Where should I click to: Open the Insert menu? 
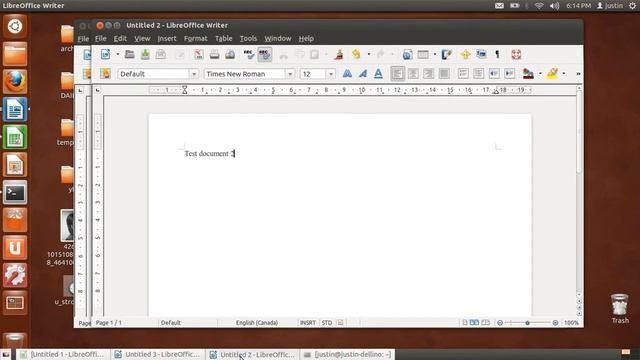coord(167,38)
